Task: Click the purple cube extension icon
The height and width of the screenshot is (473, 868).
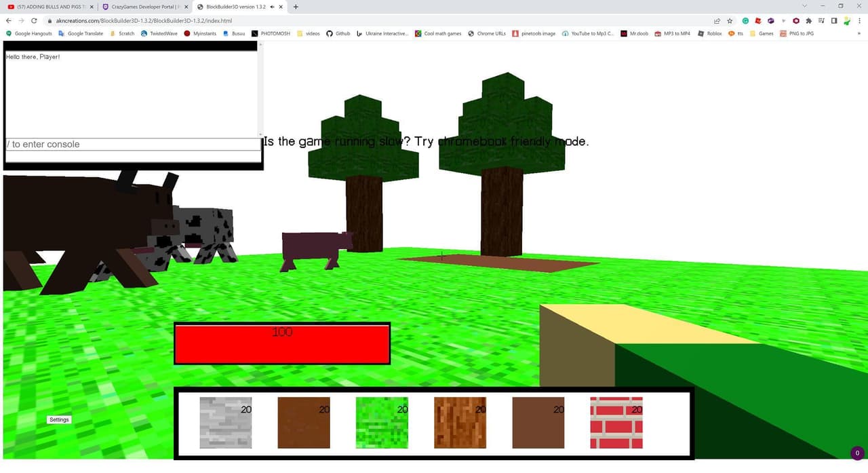Action: coord(771,21)
